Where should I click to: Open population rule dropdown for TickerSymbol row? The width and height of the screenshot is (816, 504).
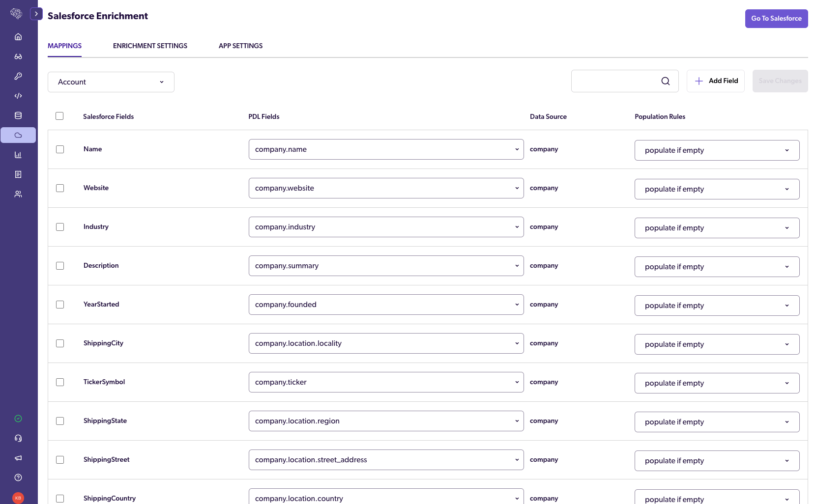coord(717,383)
